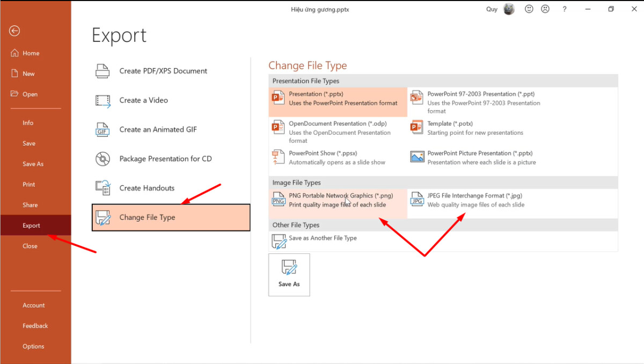Click 'Automatically opens as a slide show'
The width and height of the screenshot is (644, 364).
point(337,162)
